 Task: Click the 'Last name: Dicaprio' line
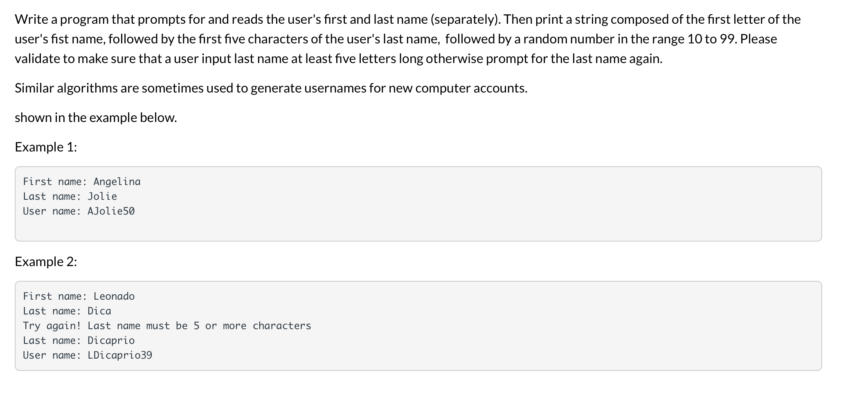click(79, 340)
